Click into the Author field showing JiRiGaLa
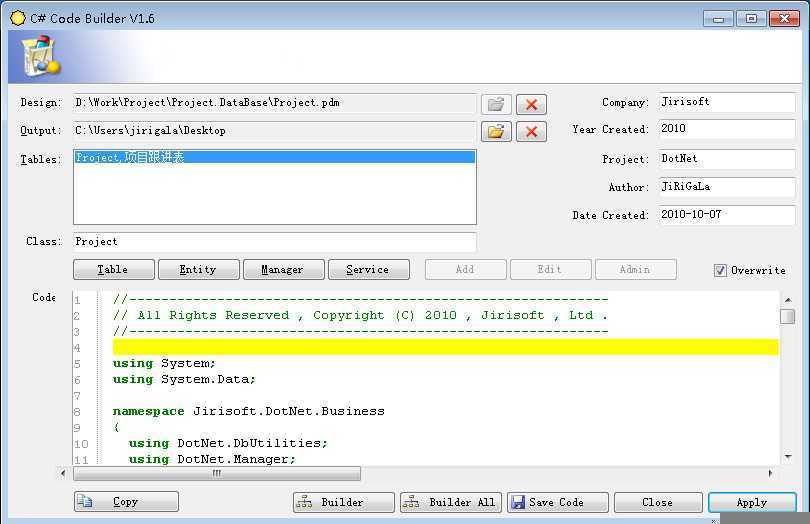This screenshot has height=524, width=810. click(727, 187)
